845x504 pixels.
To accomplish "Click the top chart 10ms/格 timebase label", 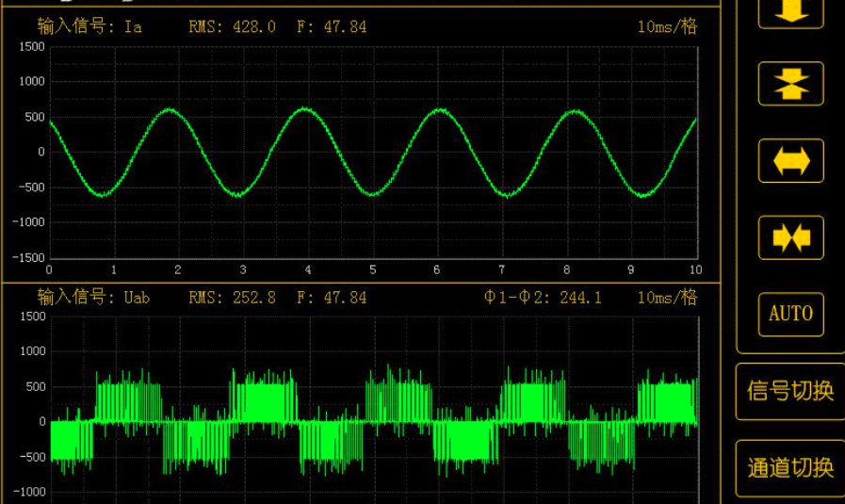I will tap(667, 27).
